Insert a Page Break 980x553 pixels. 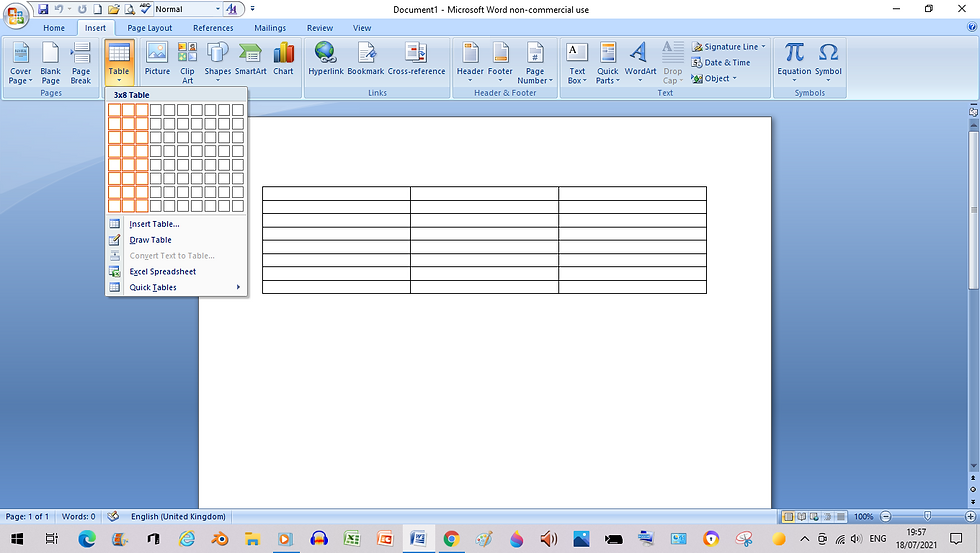81,62
